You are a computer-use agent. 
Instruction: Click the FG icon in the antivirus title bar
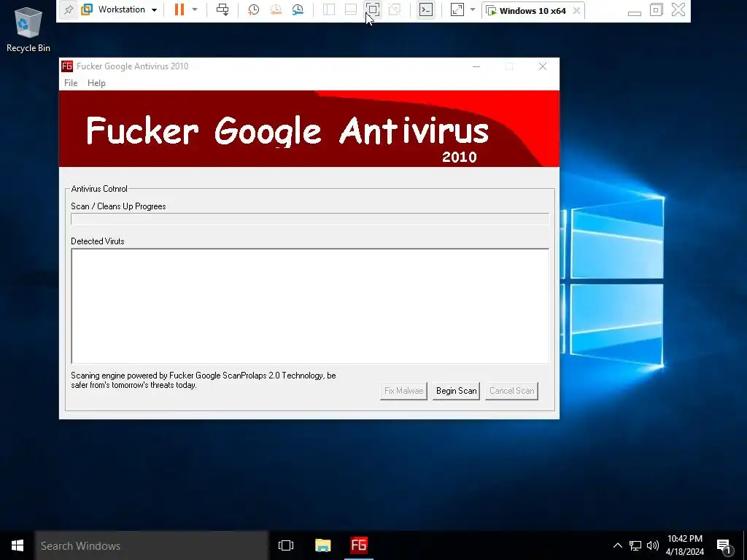click(x=67, y=66)
